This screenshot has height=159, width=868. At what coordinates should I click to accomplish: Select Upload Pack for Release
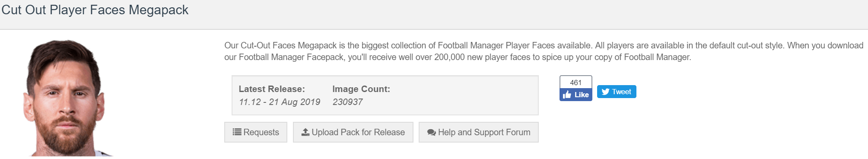pyautogui.click(x=353, y=132)
